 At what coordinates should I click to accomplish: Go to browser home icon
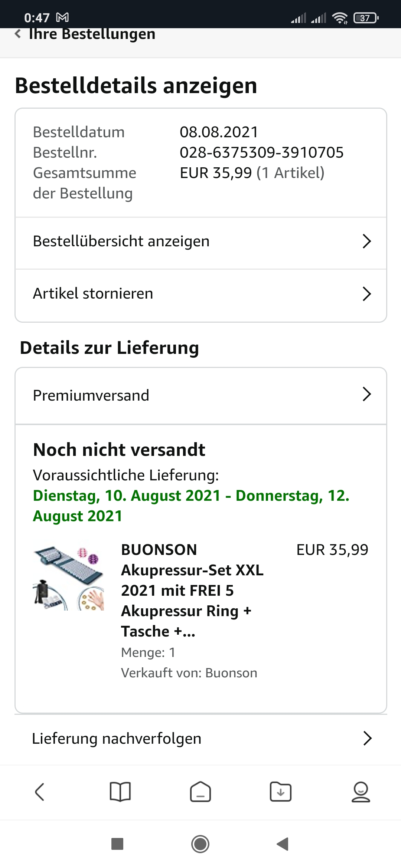pos(200,792)
